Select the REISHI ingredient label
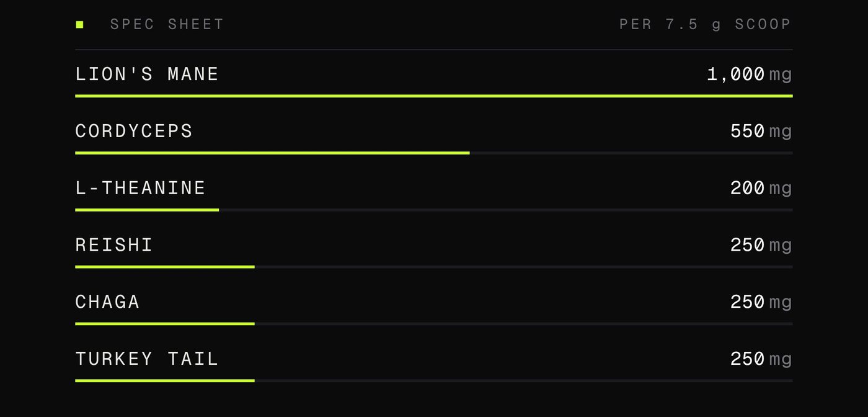The height and width of the screenshot is (417, 868). (x=114, y=244)
